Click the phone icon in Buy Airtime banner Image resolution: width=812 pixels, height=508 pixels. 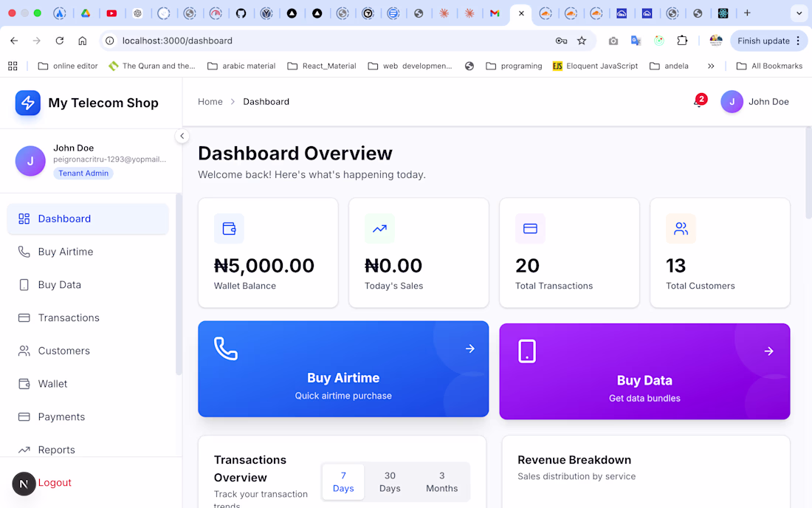coord(226,349)
